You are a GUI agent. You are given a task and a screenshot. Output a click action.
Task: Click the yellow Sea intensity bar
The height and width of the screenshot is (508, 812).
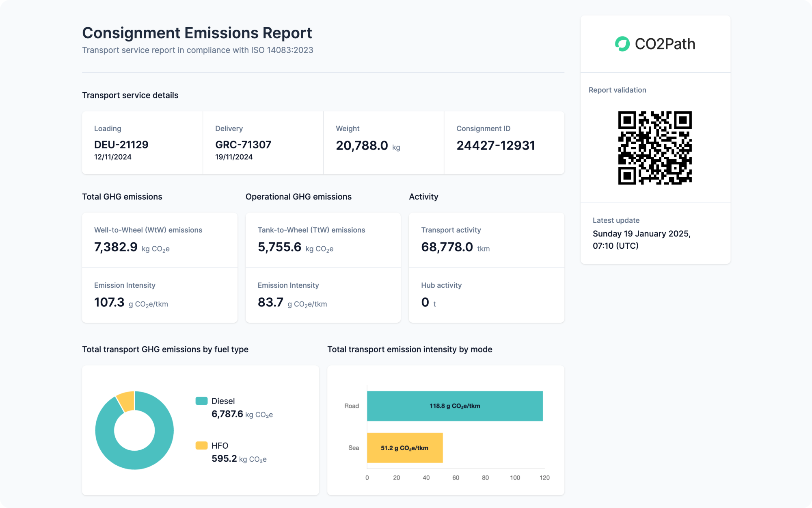pos(404,448)
